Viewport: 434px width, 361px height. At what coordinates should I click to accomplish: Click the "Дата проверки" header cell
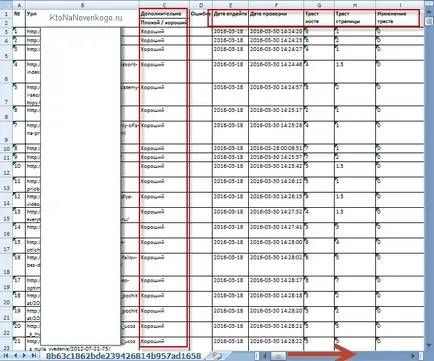(276, 18)
